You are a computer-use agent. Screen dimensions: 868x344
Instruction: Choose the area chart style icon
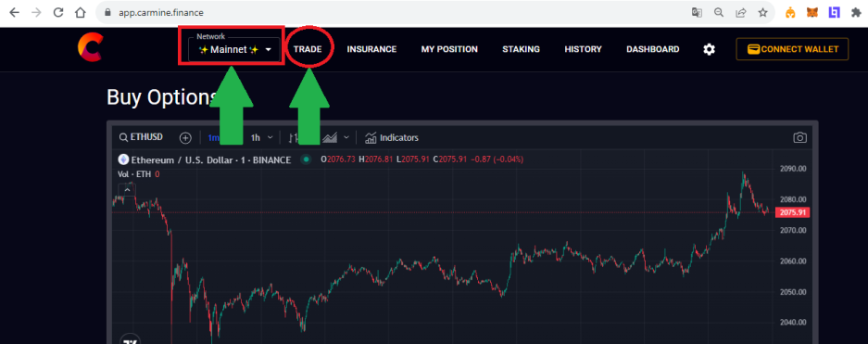click(x=330, y=137)
